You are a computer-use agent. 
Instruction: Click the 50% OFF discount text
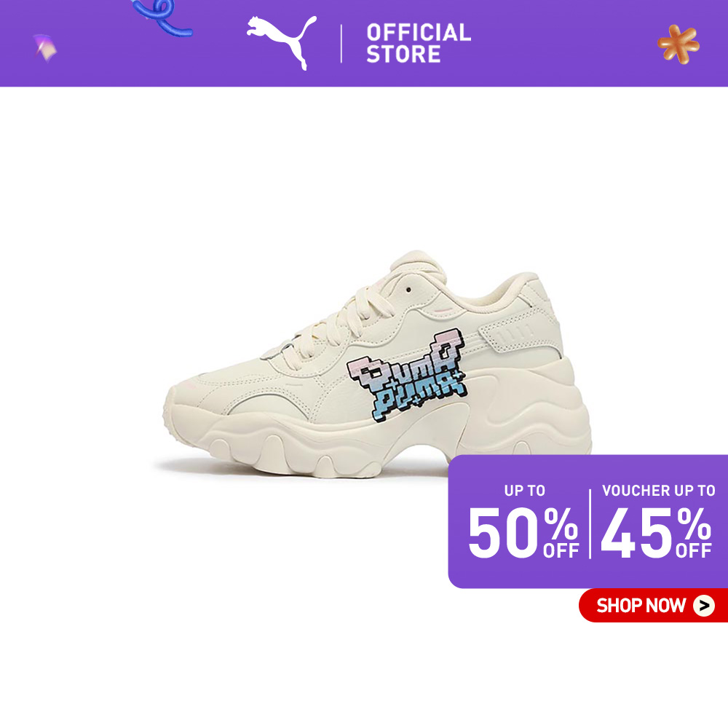(523, 533)
